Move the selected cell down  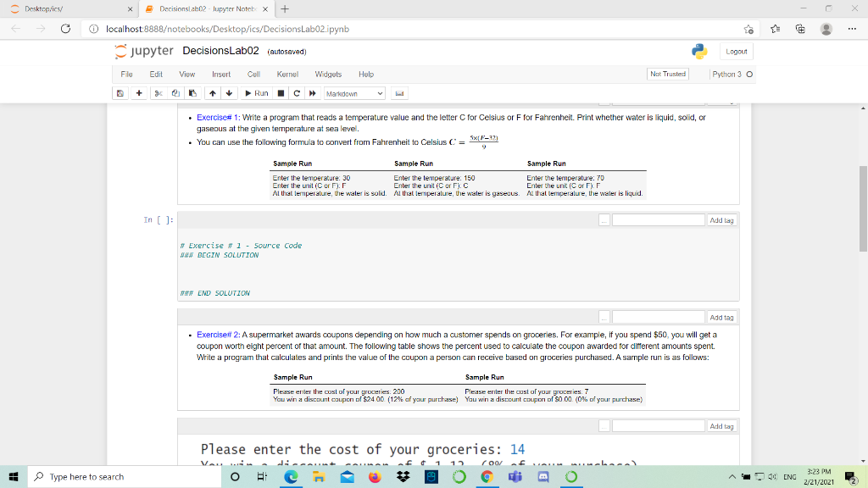pyautogui.click(x=230, y=93)
